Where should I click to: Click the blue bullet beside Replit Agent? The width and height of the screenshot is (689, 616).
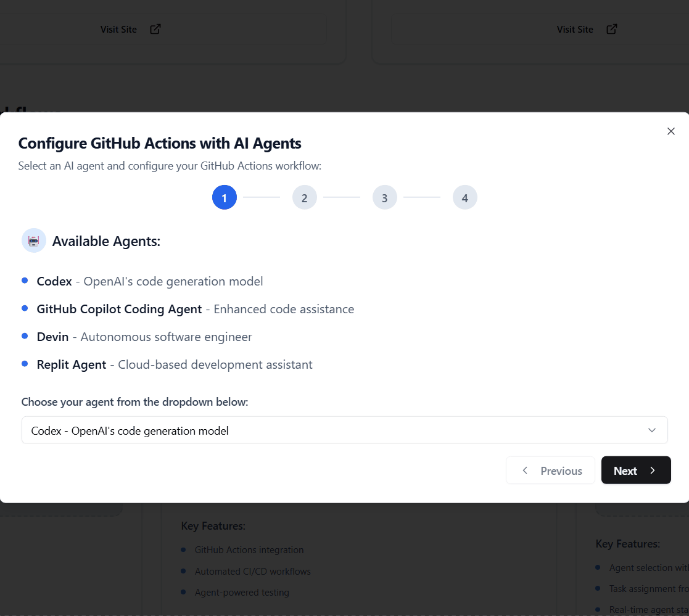tap(25, 364)
